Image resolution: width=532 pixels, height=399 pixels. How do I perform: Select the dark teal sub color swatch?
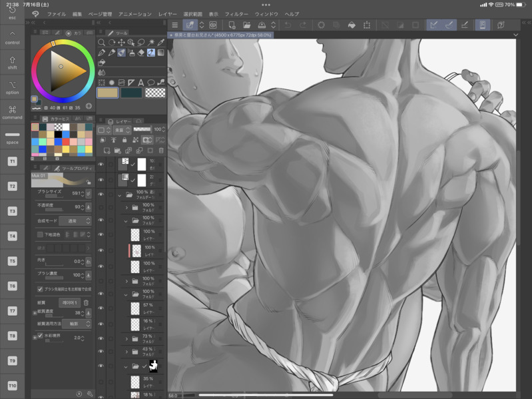pyautogui.click(x=131, y=93)
